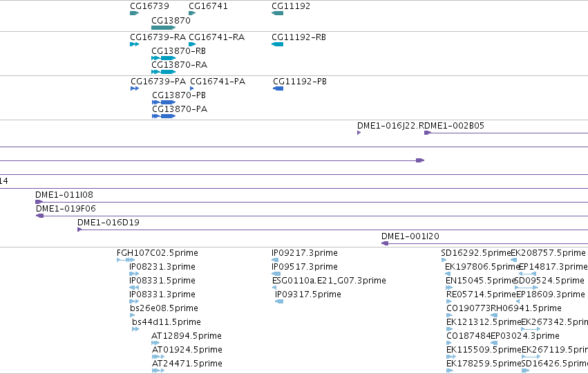Click the bs26e08.5prime EST label
The width and height of the screenshot is (588, 374).
[x=164, y=308]
